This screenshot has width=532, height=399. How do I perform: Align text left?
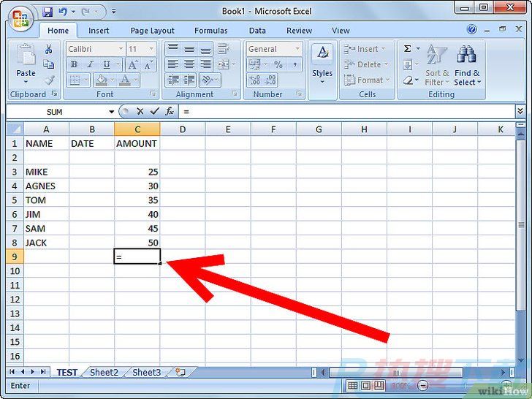(173, 64)
